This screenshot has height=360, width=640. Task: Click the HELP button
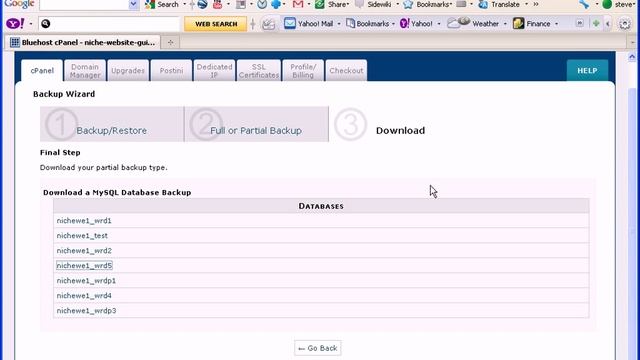click(587, 71)
